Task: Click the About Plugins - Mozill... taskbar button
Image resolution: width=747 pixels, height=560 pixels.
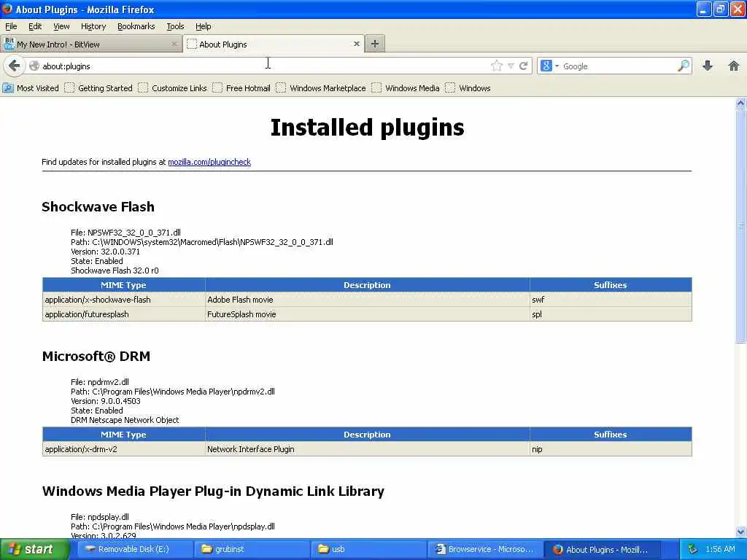Action: 602,549
